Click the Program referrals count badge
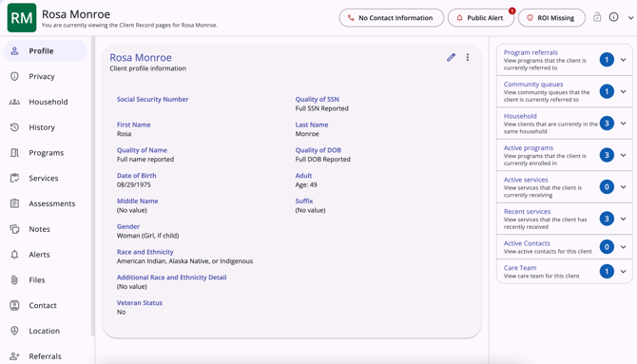637x364 pixels. 607,60
